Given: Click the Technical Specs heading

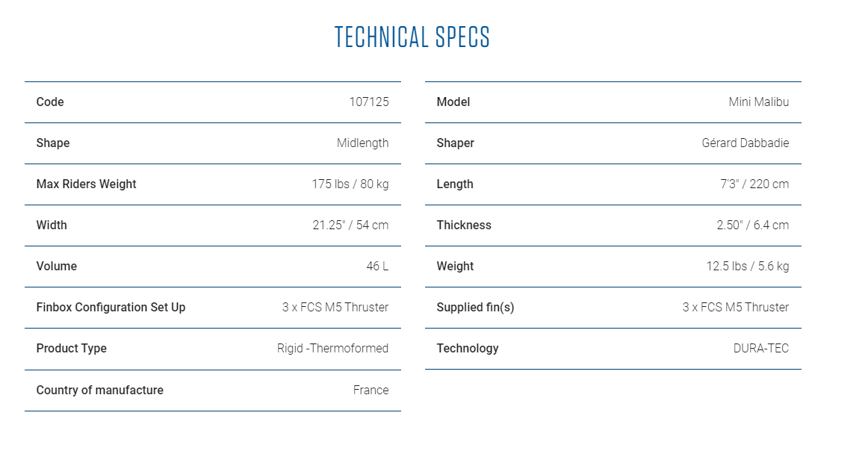Looking at the screenshot, I should [x=412, y=37].
